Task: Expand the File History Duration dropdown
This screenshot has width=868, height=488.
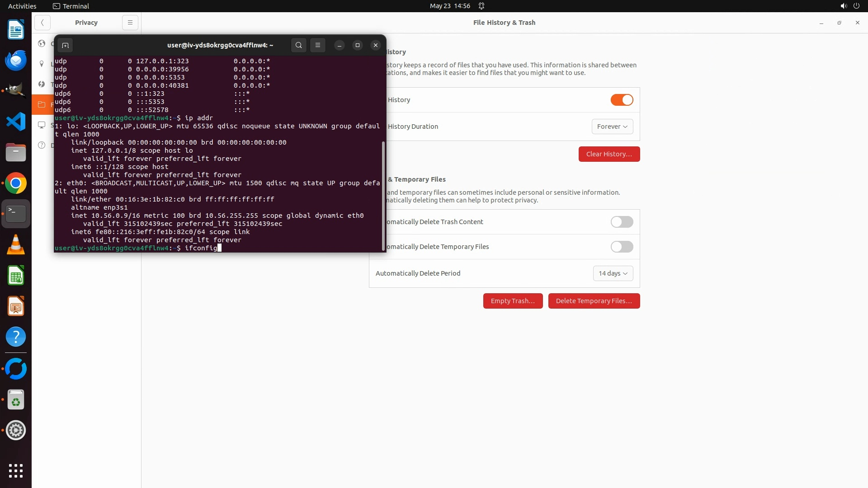Action: point(612,127)
